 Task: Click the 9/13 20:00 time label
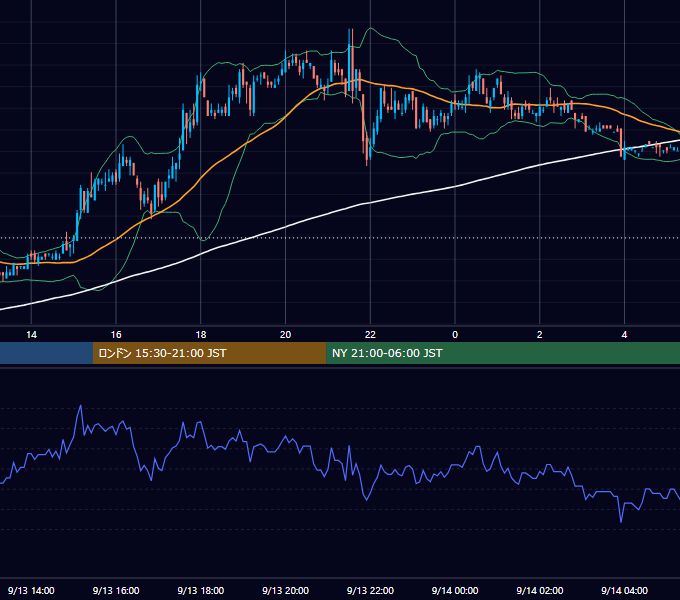click(x=285, y=590)
